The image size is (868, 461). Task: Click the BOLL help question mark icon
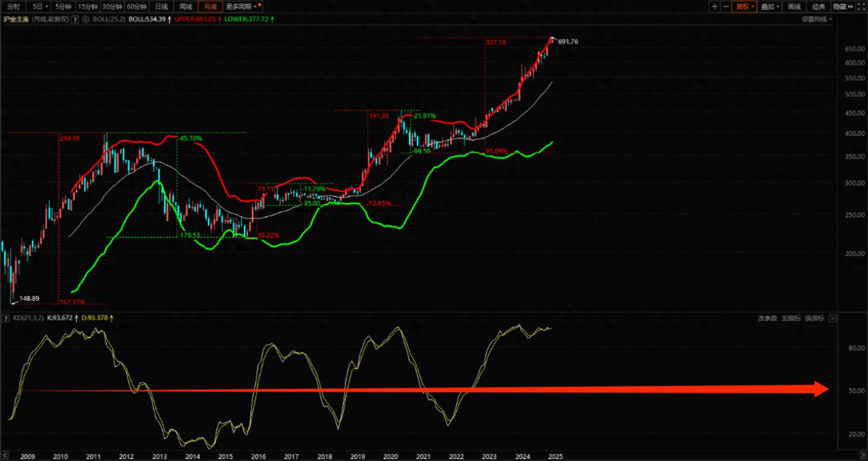[75, 19]
